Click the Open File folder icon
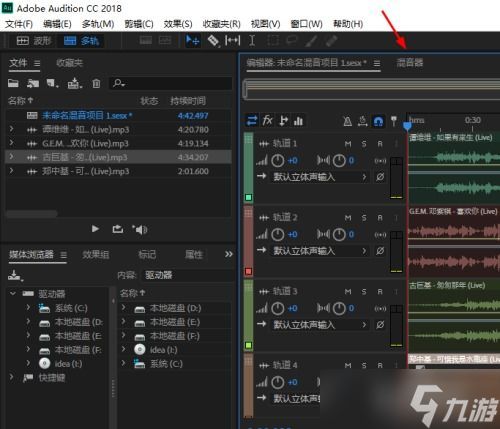This screenshot has width=500, height=429. (x=13, y=83)
